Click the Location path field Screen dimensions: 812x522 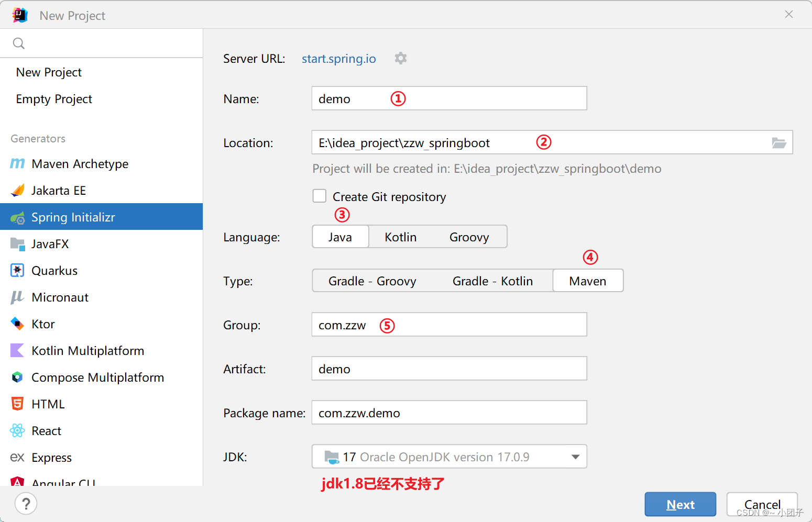point(552,142)
